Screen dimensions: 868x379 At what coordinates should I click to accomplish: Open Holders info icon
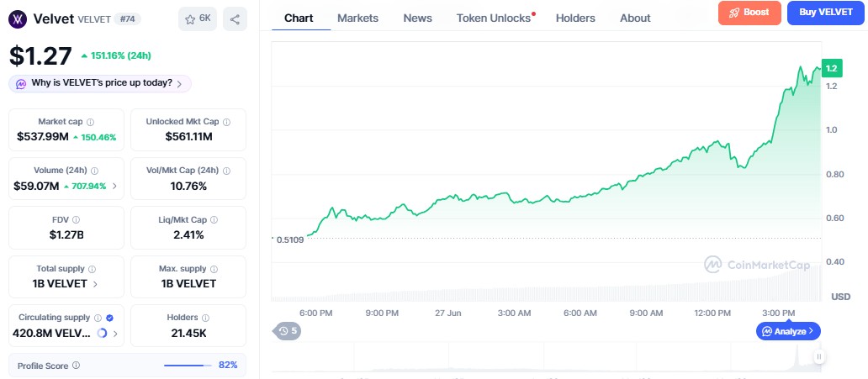point(205,318)
